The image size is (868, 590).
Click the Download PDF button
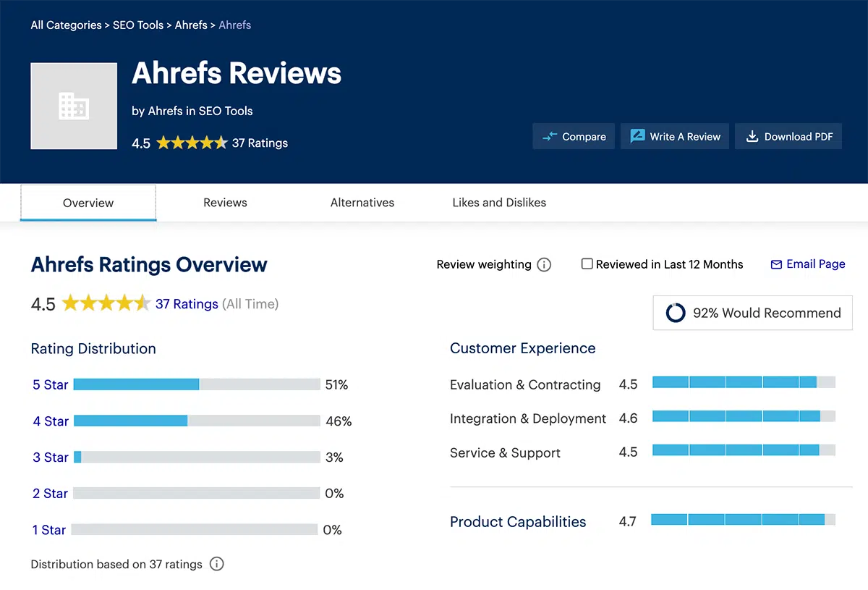788,136
